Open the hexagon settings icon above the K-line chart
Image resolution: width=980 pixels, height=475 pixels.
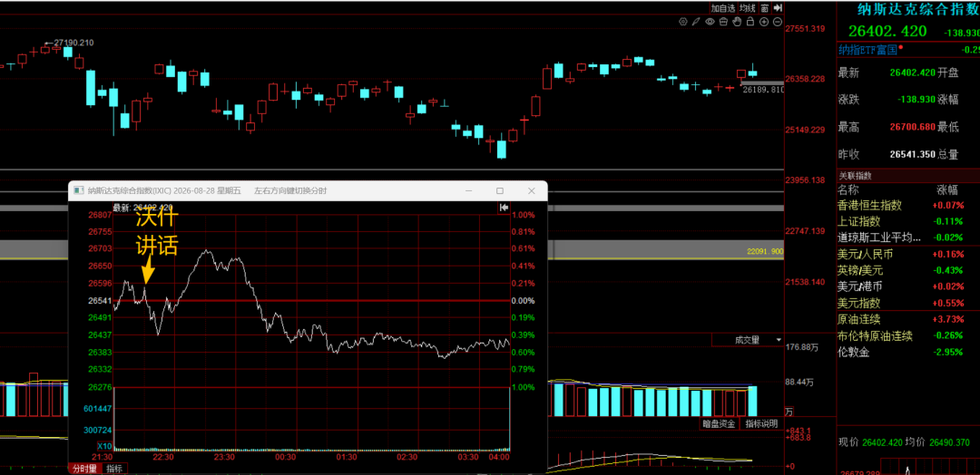point(683,21)
